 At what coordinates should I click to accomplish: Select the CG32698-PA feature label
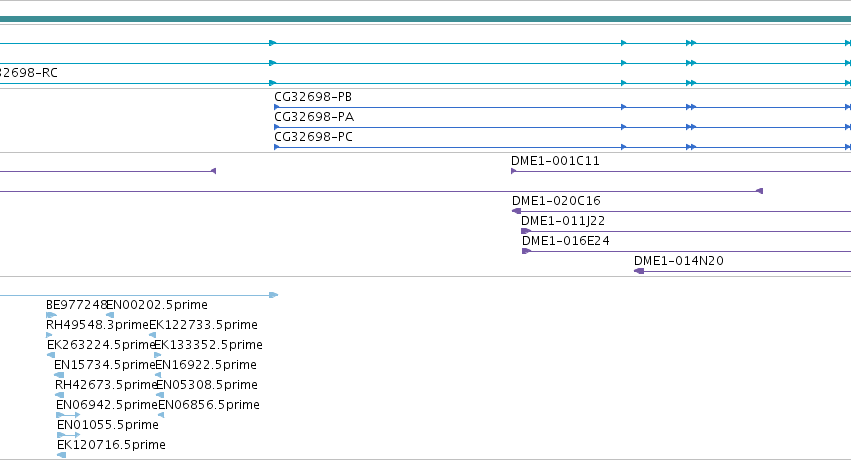314,117
